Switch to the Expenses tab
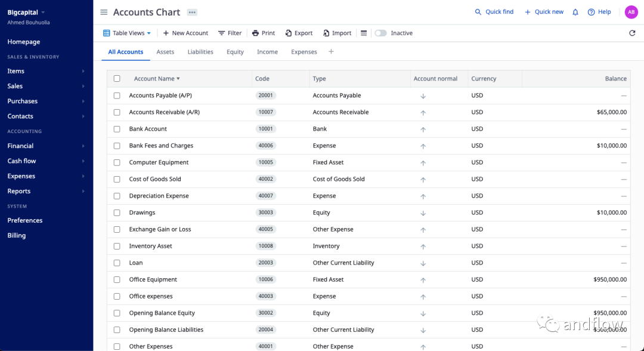This screenshot has width=644, height=351. (x=304, y=52)
